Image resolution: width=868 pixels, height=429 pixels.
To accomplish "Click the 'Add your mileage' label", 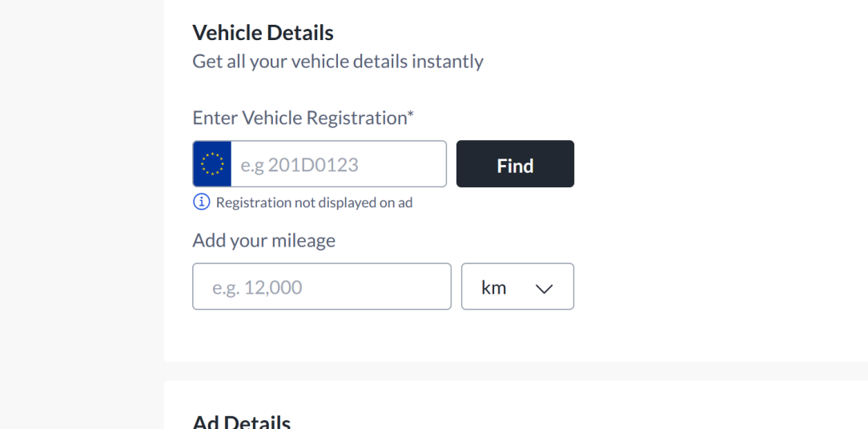I will point(264,240).
